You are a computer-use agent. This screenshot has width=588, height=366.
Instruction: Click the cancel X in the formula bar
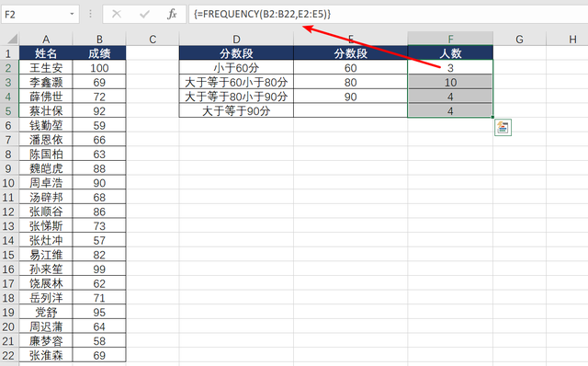point(117,15)
